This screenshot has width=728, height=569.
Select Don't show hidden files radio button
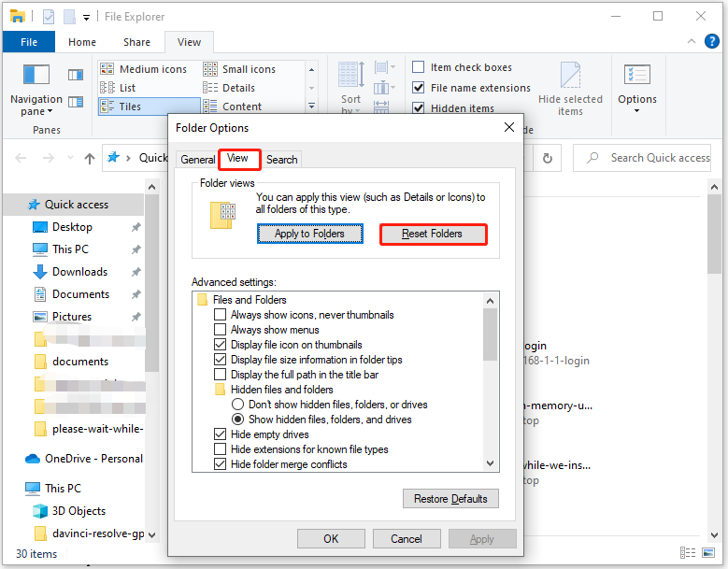(237, 405)
